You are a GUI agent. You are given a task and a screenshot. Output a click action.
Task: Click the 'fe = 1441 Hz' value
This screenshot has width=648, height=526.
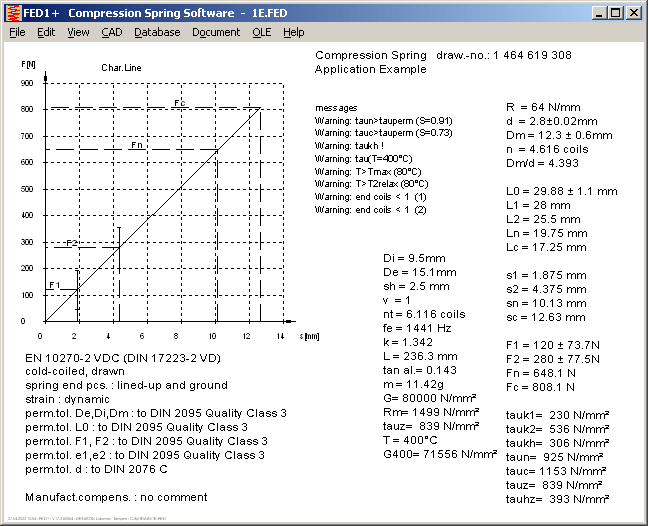(417, 328)
